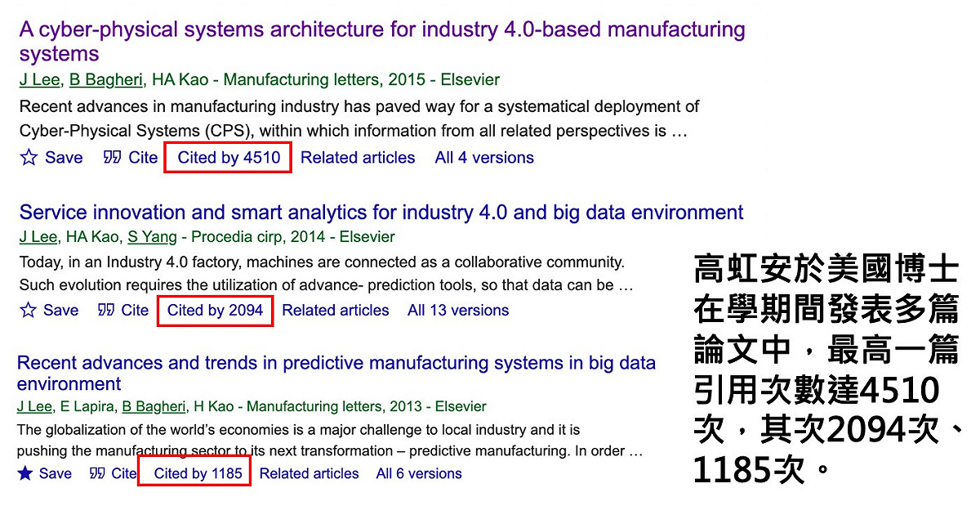Image resolution: width=980 pixels, height=506 pixels.
Task: Open the 'Cited by 1185' link
Action: 198,473
